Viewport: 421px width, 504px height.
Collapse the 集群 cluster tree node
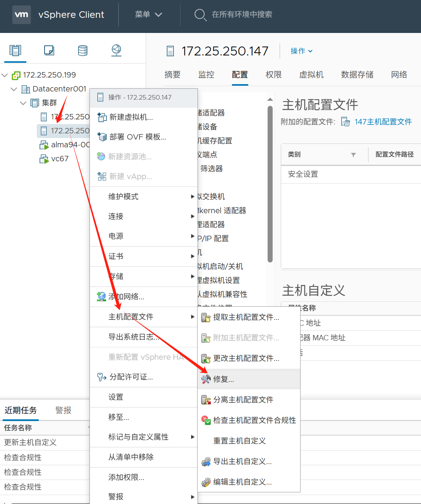[x=23, y=103]
